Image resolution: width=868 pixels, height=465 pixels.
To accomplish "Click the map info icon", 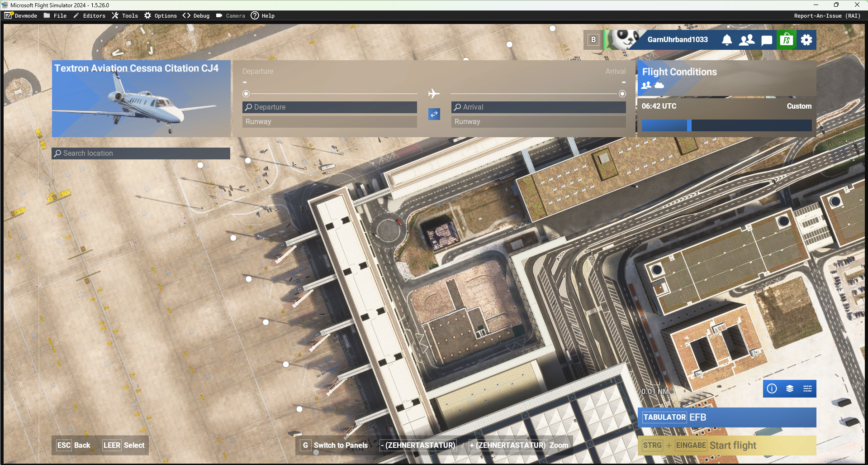I will pyautogui.click(x=772, y=388).
